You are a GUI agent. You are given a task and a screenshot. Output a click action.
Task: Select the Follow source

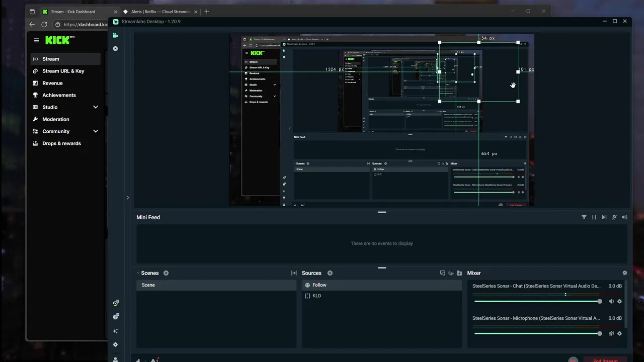tap(382, 285)
